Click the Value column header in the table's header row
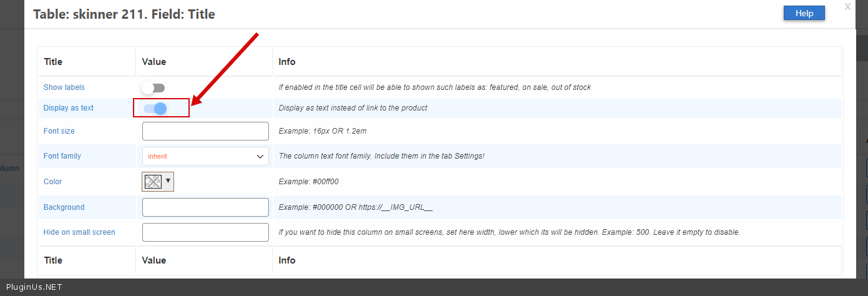Viewport: 868px width, 296px height. [x=154, y=62]
